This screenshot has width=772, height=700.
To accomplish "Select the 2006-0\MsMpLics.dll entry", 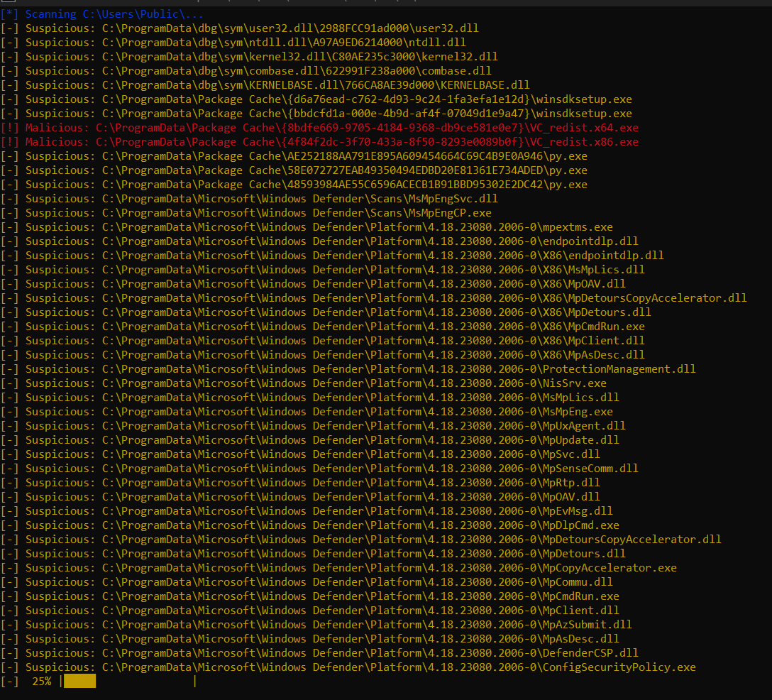I will point(309,398).
